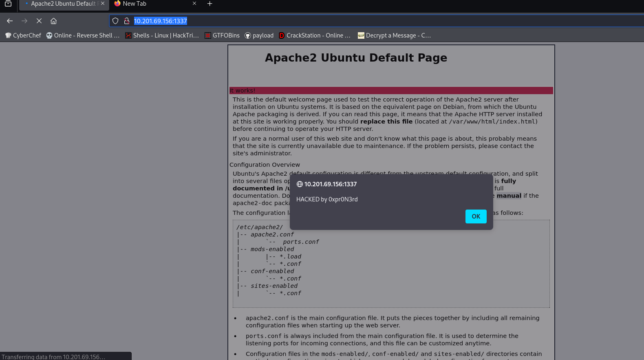Close the Apache2 Ubuntu Default tab

click(103, 3)
